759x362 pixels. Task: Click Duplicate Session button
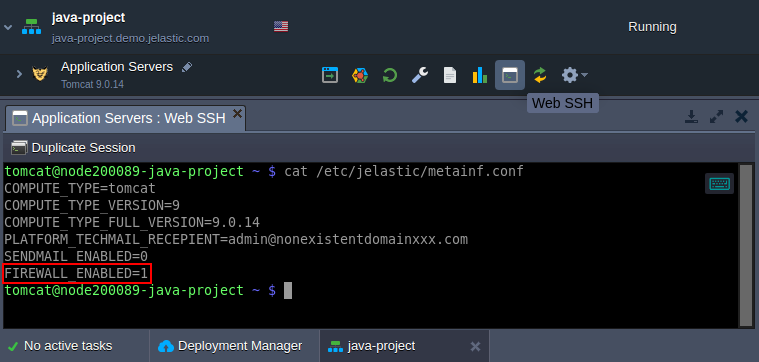coord(73,148)
